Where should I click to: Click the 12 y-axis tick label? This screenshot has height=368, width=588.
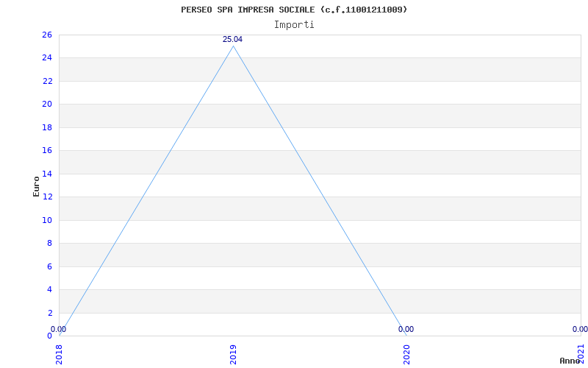pos(47,197)
